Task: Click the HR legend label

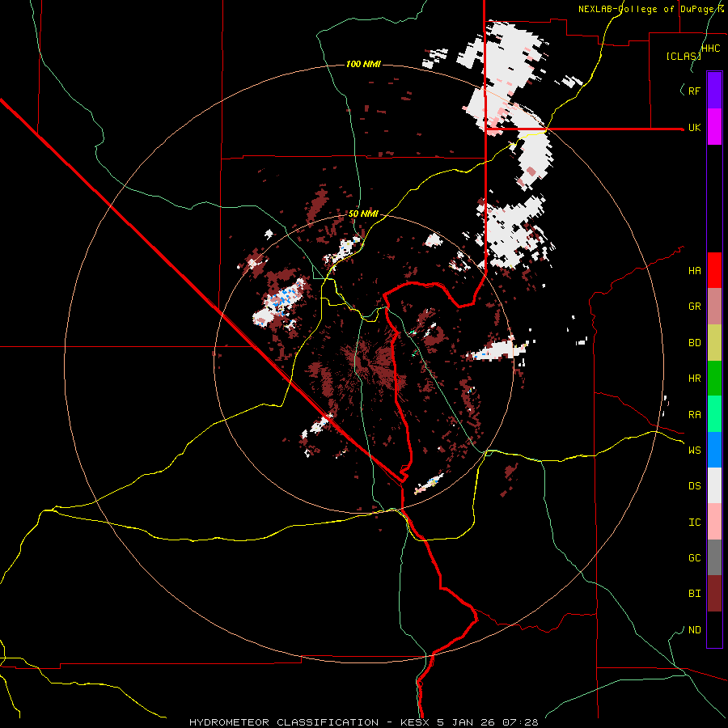Action: point(695,379)
